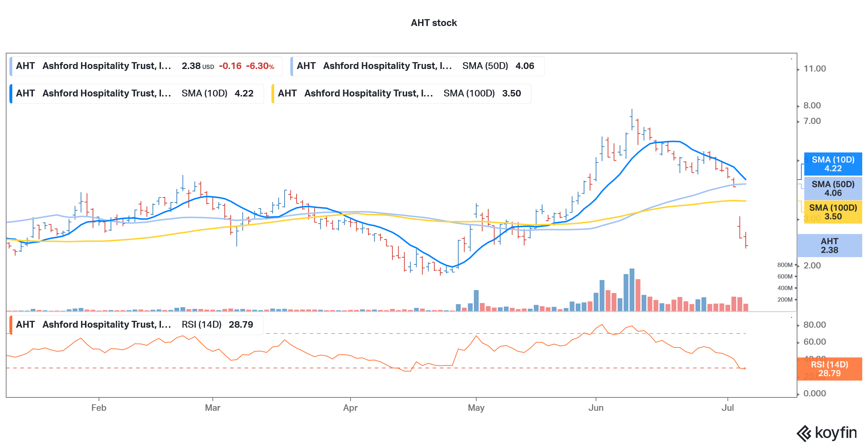Click the blue color bar beside SMA (10D) legend
Screen dimensions: 868x448
[11, 94]
